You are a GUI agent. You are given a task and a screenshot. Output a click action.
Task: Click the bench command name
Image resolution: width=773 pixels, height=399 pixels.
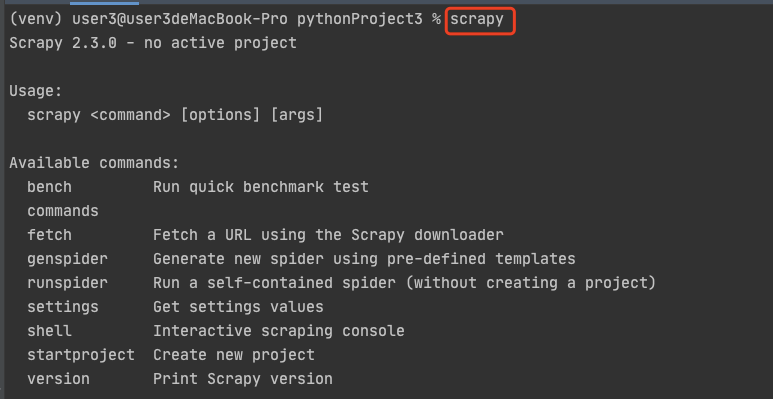(x=49, y=187)
